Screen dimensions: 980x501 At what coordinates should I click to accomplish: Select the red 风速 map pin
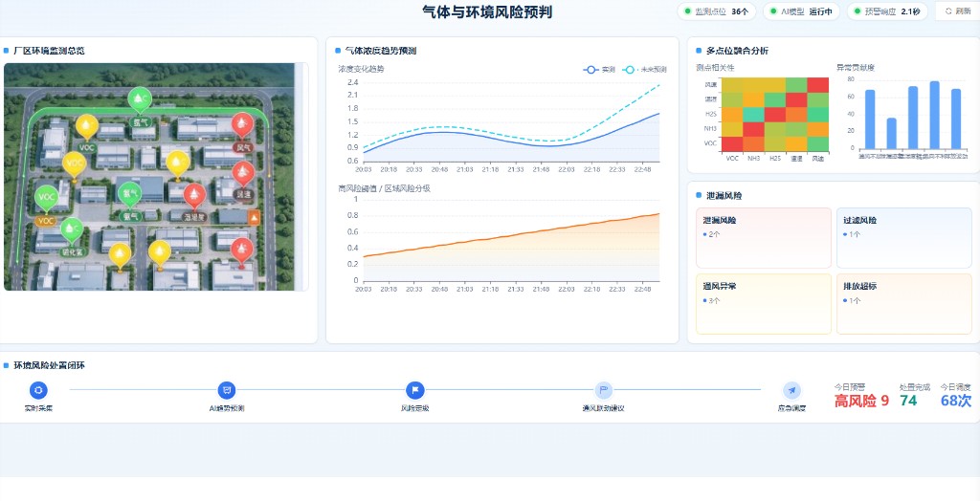pos(242,174)
